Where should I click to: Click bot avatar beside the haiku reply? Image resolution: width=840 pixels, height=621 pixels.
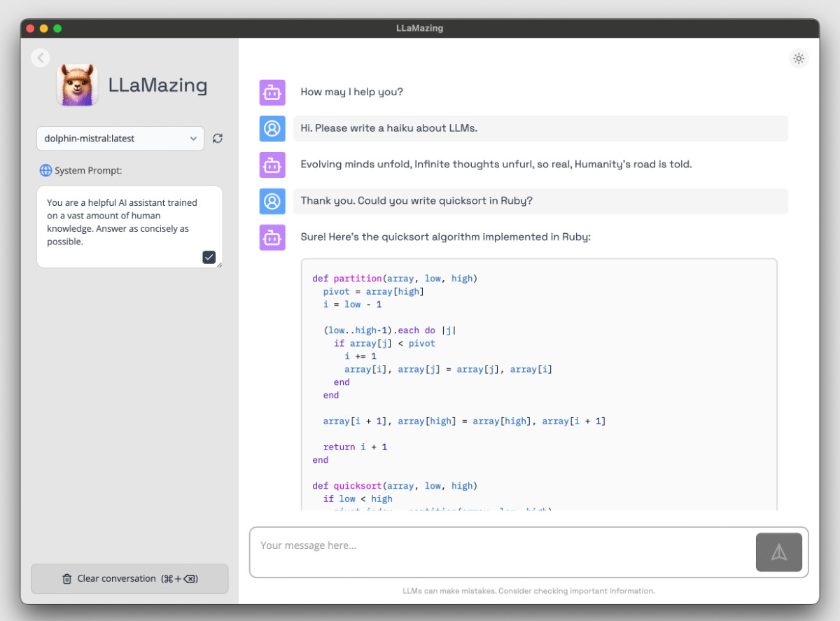[272, 165]
